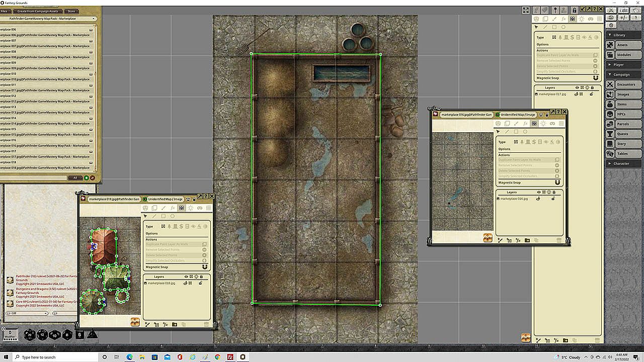Select the line drawing tool in main panel
The height and width of the screenshot is (362, 644).
click(545, 27)
